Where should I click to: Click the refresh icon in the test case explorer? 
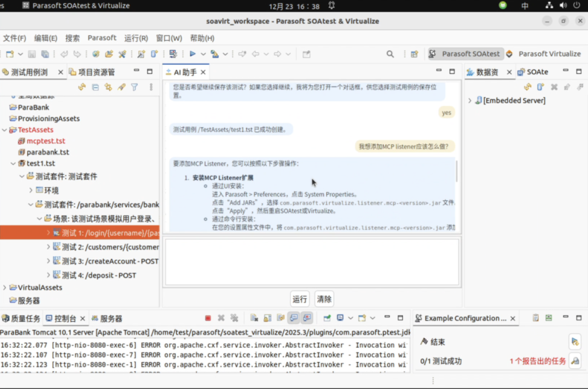[82, 87]
